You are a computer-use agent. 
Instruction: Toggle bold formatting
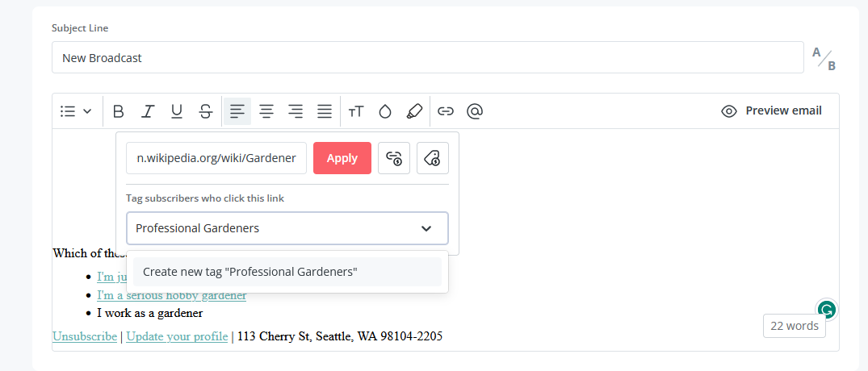click(118, 111)
